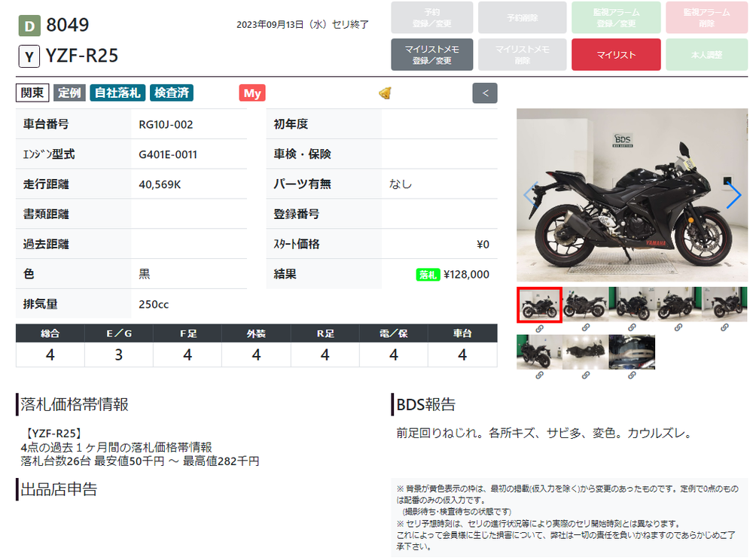Click the 総合 column header
Image resolution: width=753 pixels, height=560 pixels.
50,333
